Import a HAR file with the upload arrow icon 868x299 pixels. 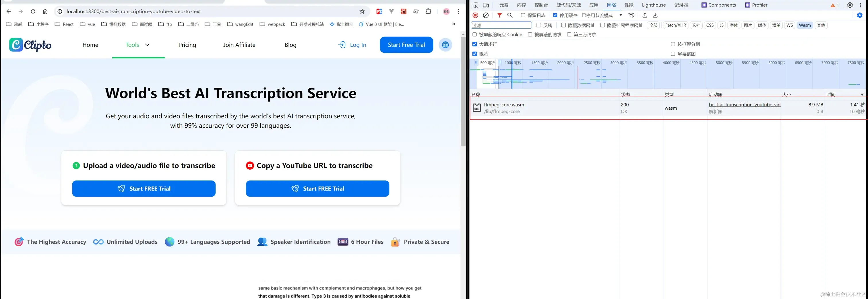click(645, 15)
